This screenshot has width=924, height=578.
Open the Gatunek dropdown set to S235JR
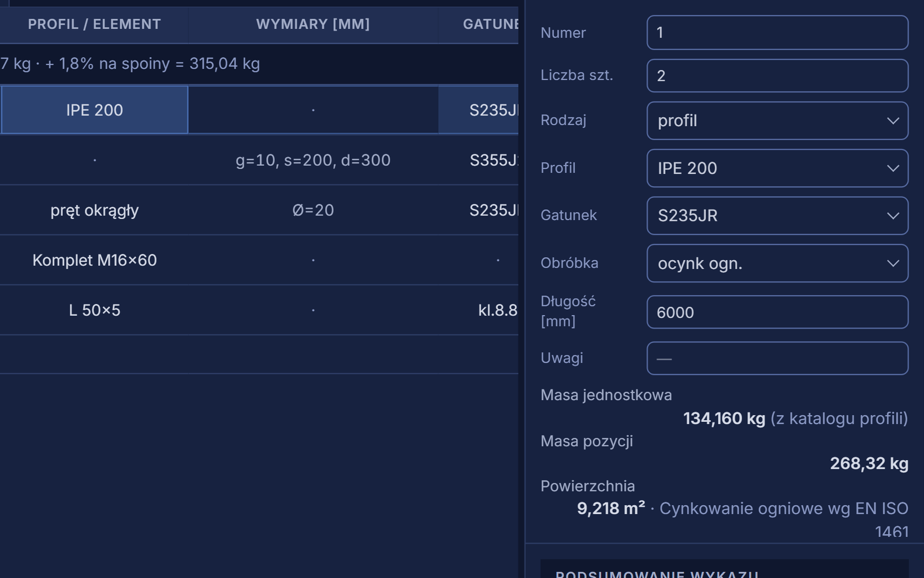tap(777, 216)
